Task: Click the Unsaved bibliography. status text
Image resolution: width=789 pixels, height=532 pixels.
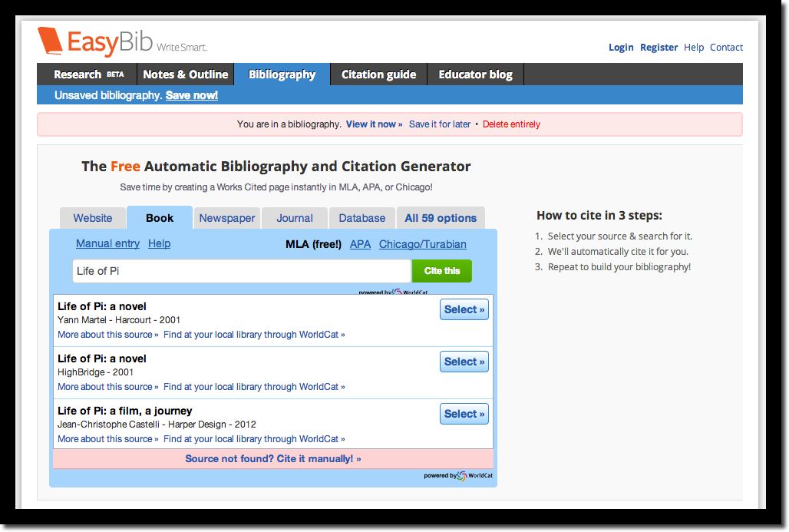Action: [x=108, y=95]
